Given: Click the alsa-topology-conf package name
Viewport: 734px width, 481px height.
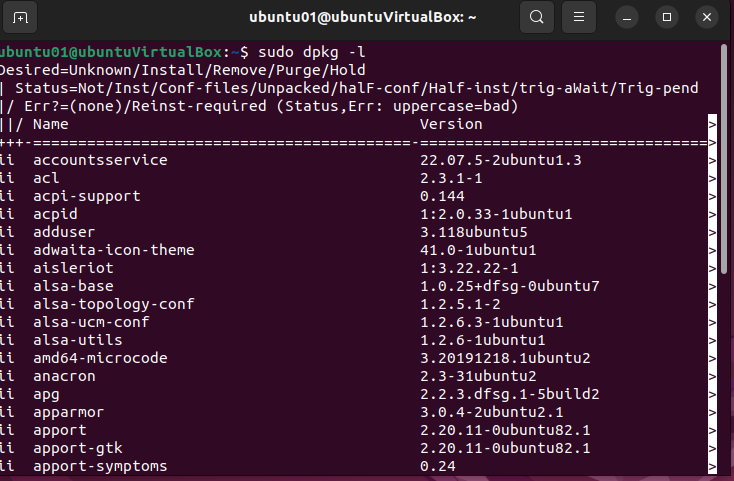Looking at the screenshot, I should 114,304.
